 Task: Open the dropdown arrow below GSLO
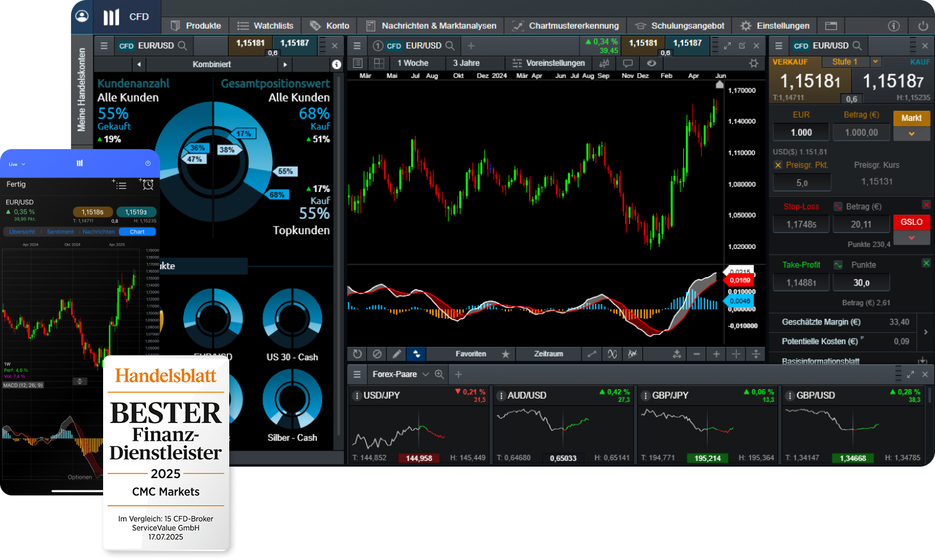(912, 238)
